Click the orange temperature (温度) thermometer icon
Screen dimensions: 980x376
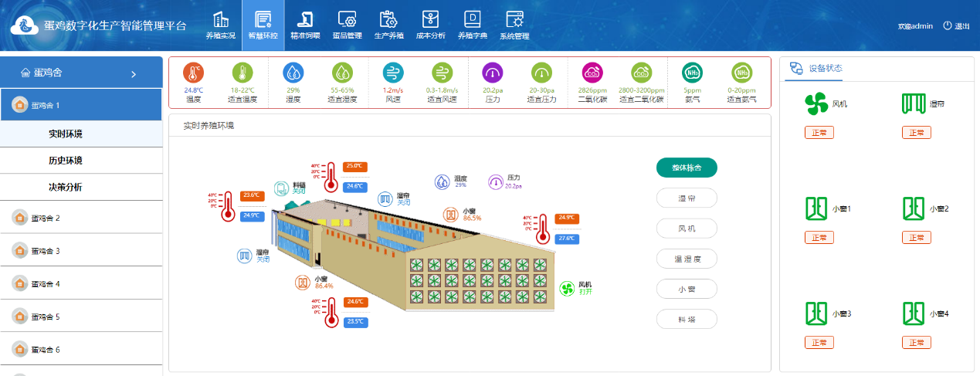click(193, 73)
